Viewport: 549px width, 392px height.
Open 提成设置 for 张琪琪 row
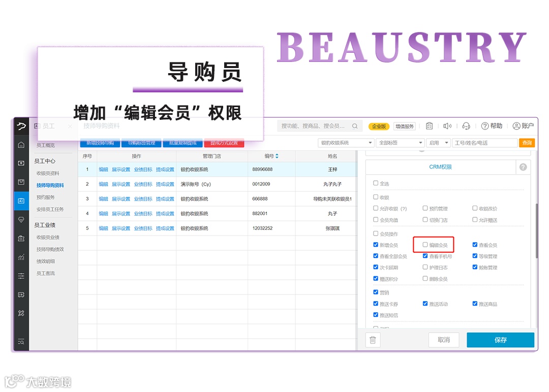[x=165, y=228]
